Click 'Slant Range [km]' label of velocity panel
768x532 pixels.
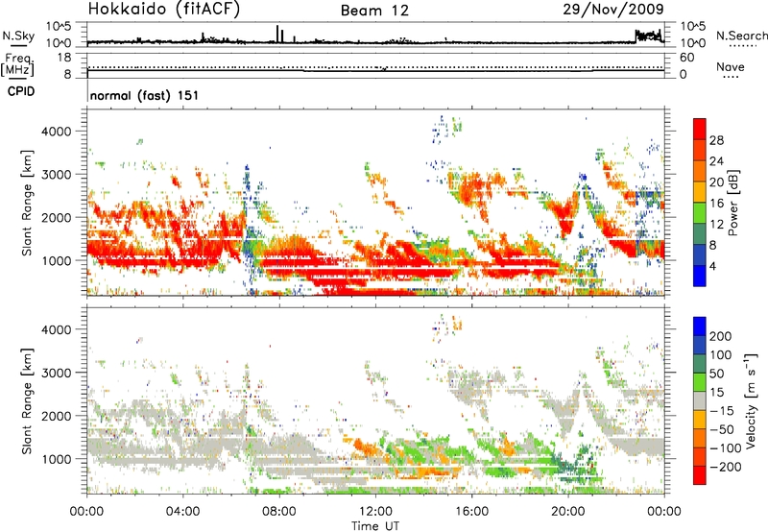(27, 401)
